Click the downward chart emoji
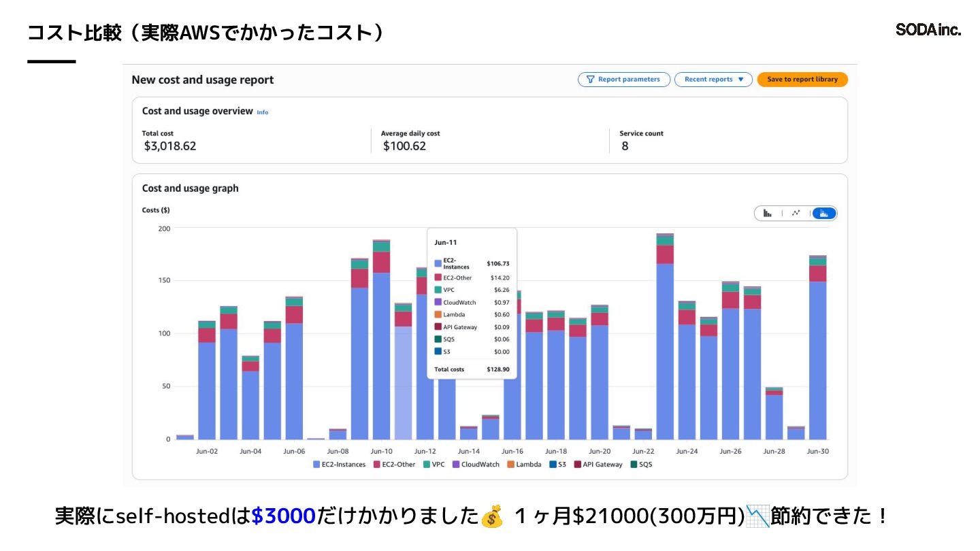980x551 pixels. point(758,517)
